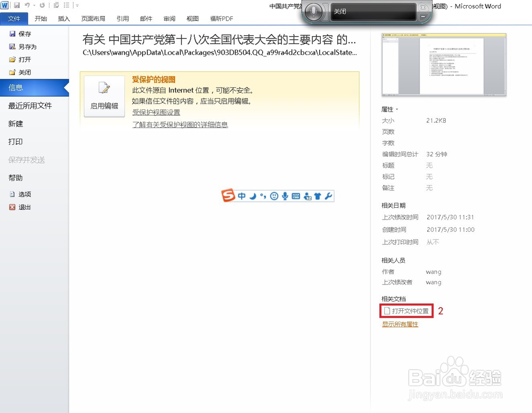Image resolution: width=532 pixels, height=413 pixels.
Task: Switch punctuation mode on the Sogou toolbar
Action: point(263,196)
